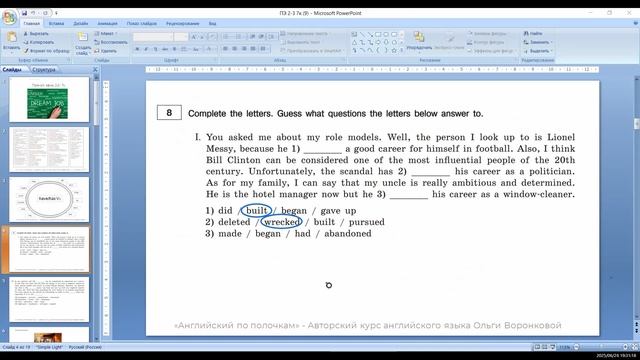Open the font dialog launcher in Шрифт group
The width and height of the screenshot is (640, 360).
[216, 60]
